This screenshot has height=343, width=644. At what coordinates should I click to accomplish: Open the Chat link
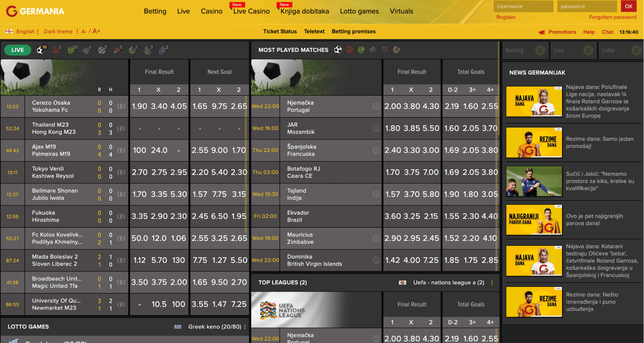click(608, 32)
